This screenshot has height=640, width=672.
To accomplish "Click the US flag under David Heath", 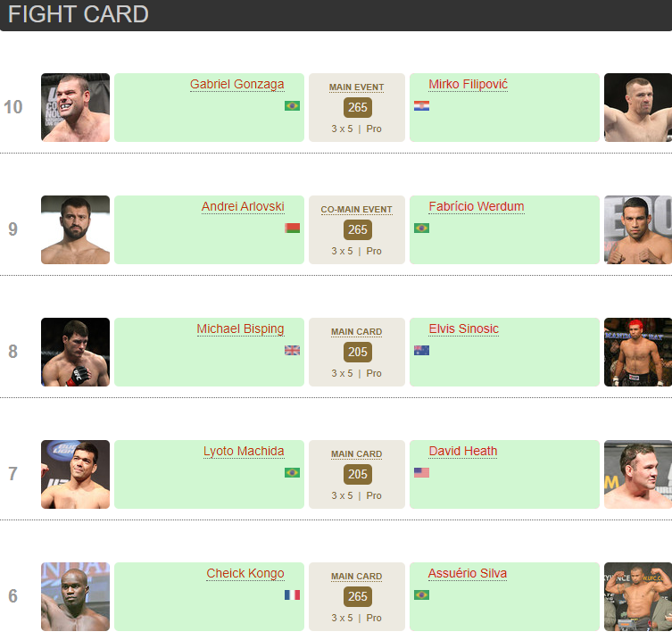I will coord(421,472).
